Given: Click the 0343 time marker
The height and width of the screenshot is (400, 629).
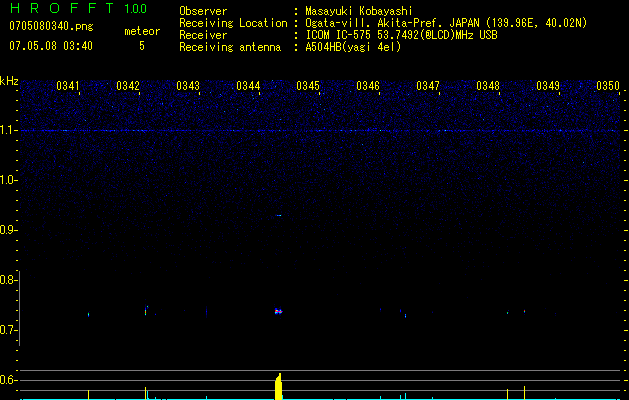Looking at the screenshot, I should [x=188, y=85].
